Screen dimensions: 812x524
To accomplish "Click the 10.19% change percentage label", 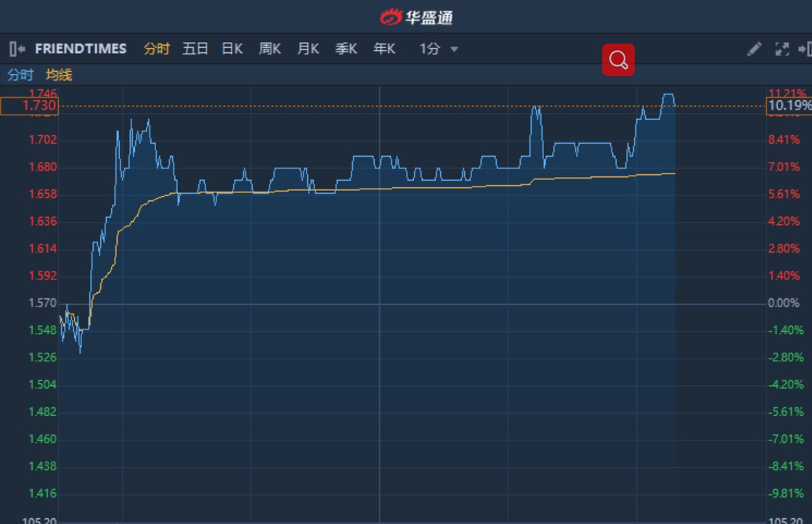I will coord(789,106).
